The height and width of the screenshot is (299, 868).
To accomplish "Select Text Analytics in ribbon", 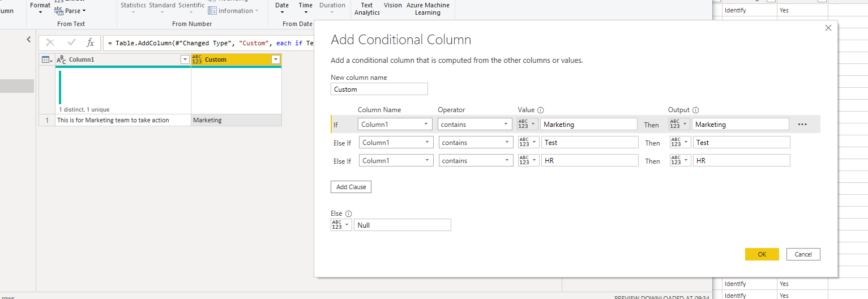I will (x=367, y=8).
